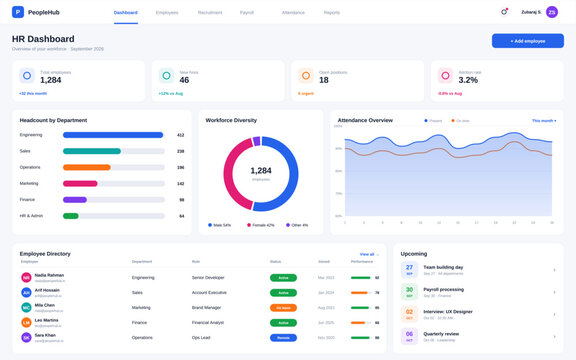Click the New hires card icon

click(166, 76)
